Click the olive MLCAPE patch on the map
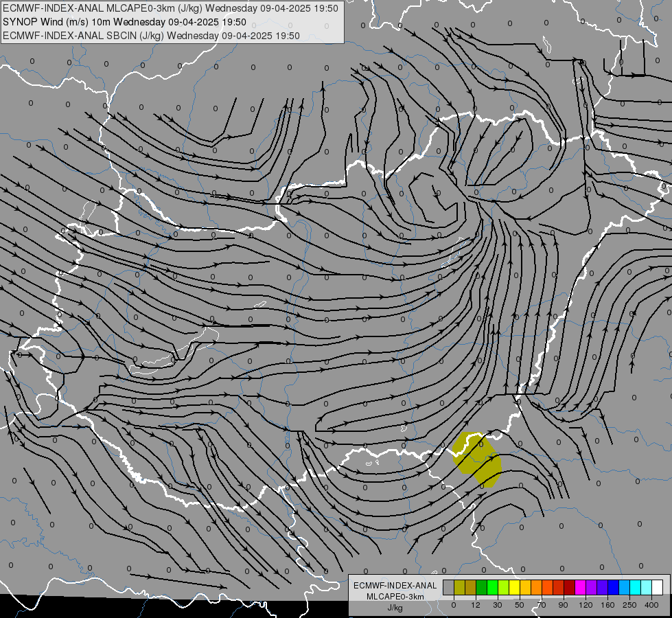The image size is (672, 618). pos(477,459)
